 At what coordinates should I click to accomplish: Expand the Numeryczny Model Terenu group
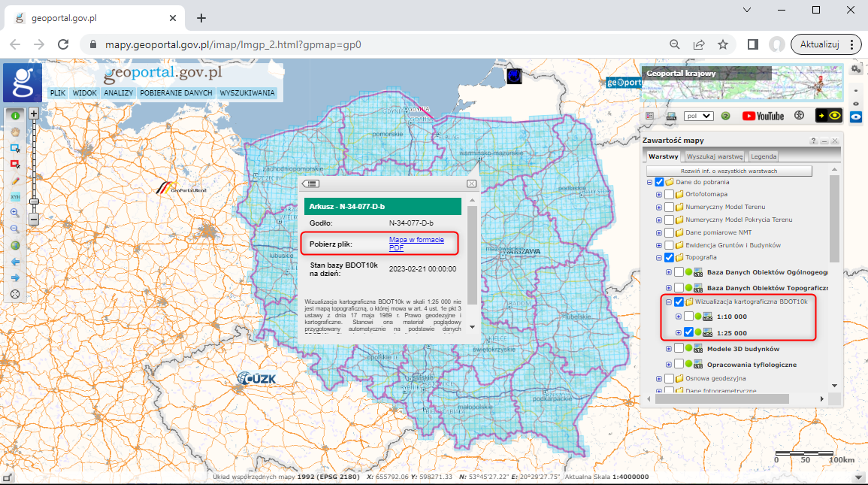tap(659, 207)
